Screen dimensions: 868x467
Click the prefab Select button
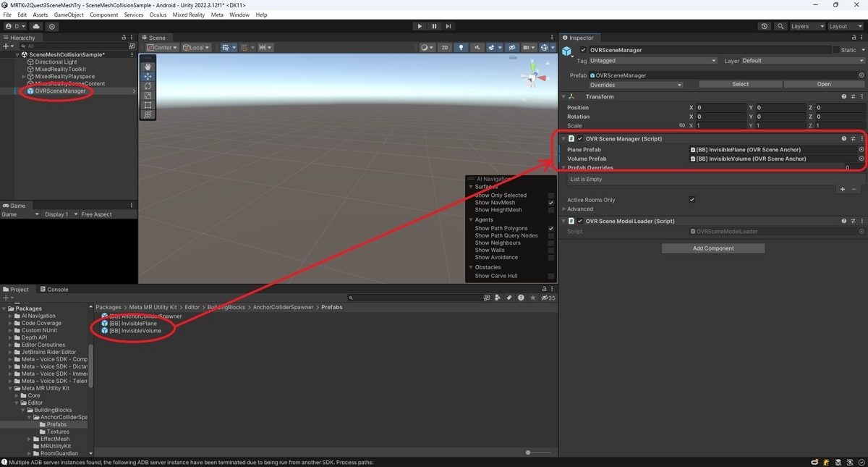pyautogui.click(x=741, y=85)
